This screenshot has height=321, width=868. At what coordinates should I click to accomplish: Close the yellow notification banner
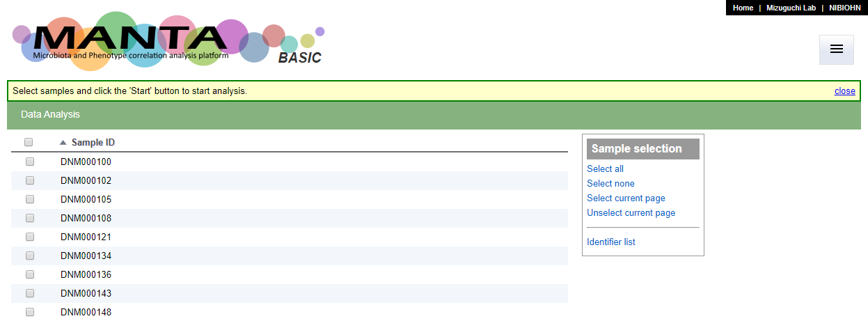click(845, 91)
